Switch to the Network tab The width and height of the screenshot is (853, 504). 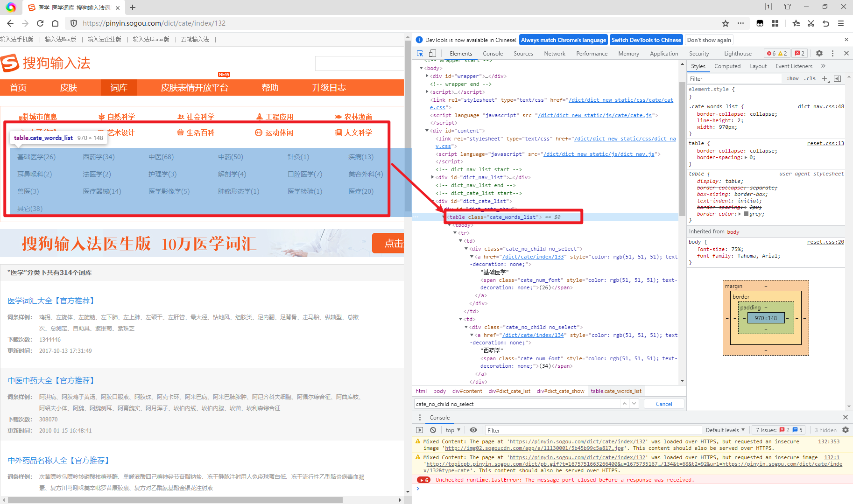click(555, 54)
